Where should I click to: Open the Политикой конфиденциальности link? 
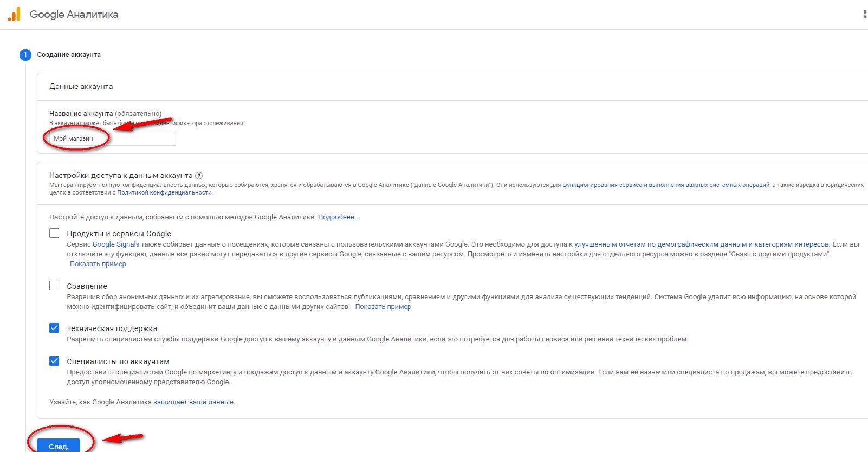164,192
